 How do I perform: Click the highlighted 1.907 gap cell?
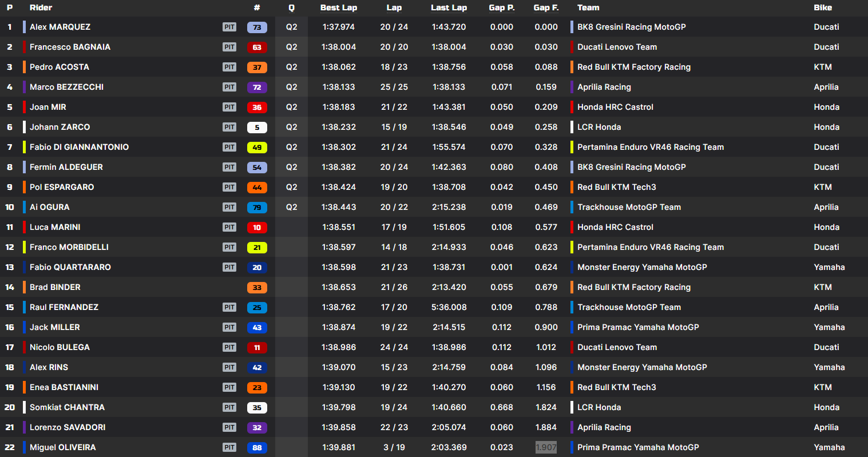point(546,447)
